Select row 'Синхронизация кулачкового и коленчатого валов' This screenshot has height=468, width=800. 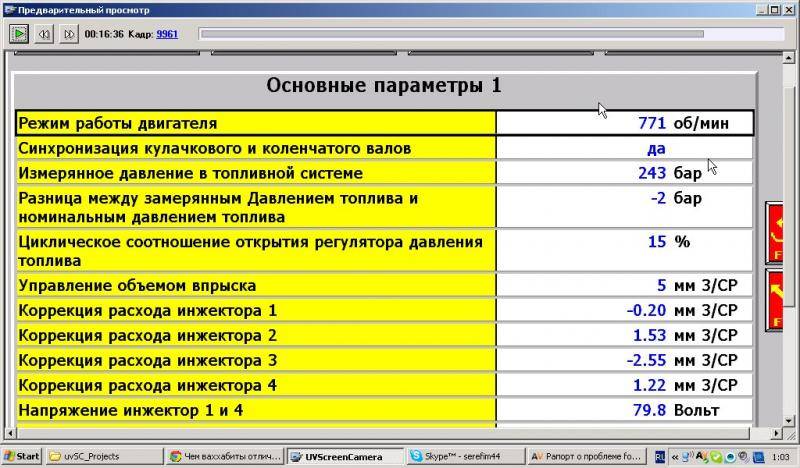point(384,148)
